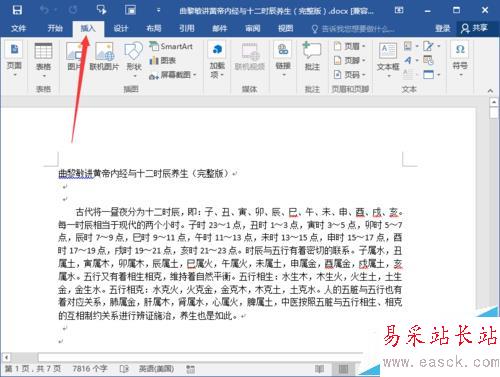Screen dimensions: 500x377
Task: Switch to Read Mode view
Action: 319,369
